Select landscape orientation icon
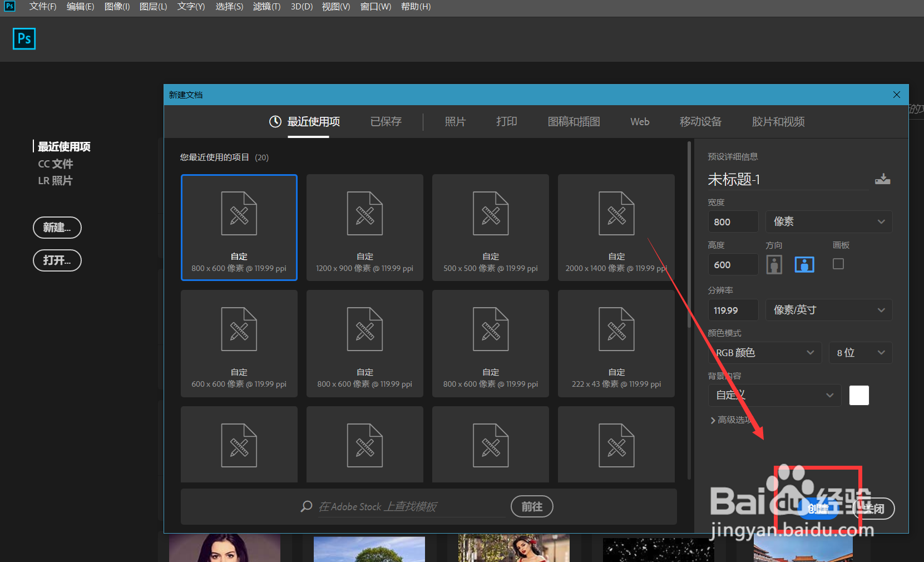This screenshot has height=562, width=924. click(x=804, y=264)
